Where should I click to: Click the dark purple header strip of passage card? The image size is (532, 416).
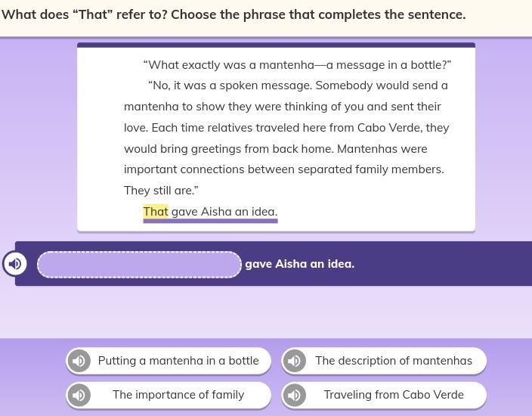pyautogui.click(x=276, y=45)
